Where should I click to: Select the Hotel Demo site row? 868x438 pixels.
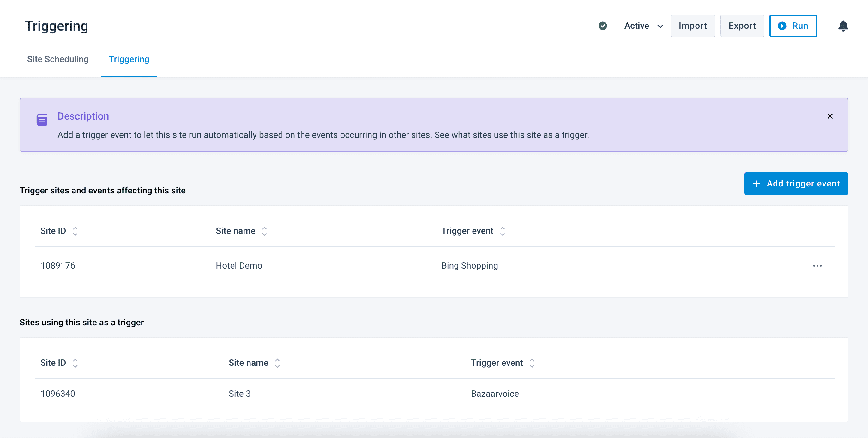(x=239, y=266)
